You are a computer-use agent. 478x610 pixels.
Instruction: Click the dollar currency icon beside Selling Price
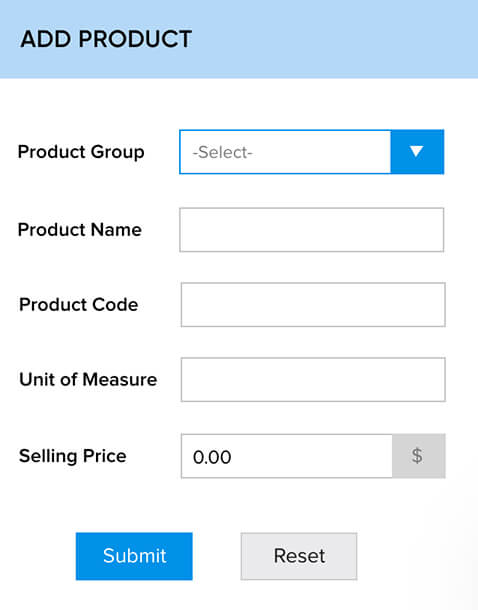(417, 456)
